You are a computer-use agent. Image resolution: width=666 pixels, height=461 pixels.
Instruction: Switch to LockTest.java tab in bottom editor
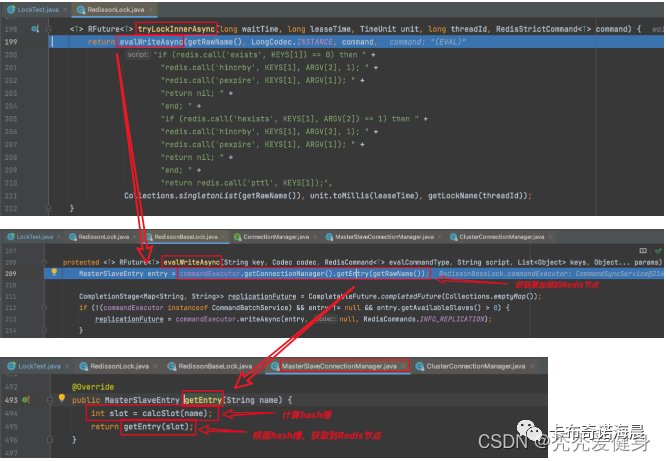(x=34, y=366)
